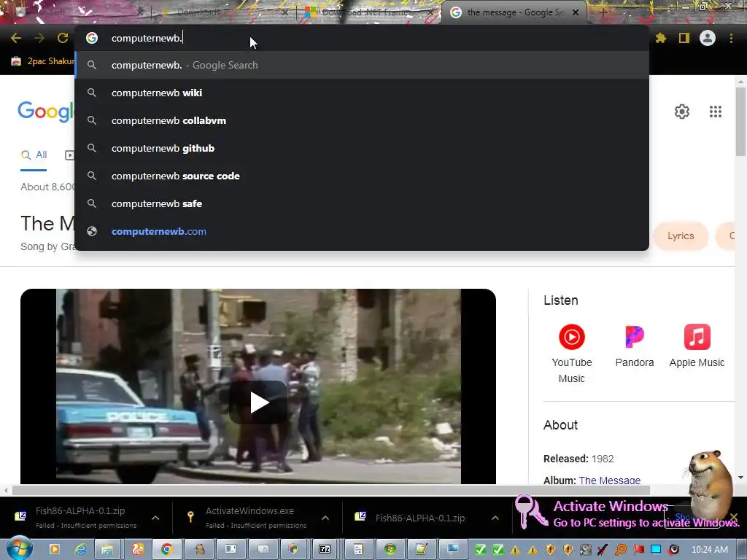Viewport: 747px width, 560px height.
Task: Play the video with the center play button
Action: [x=259, y=402]
